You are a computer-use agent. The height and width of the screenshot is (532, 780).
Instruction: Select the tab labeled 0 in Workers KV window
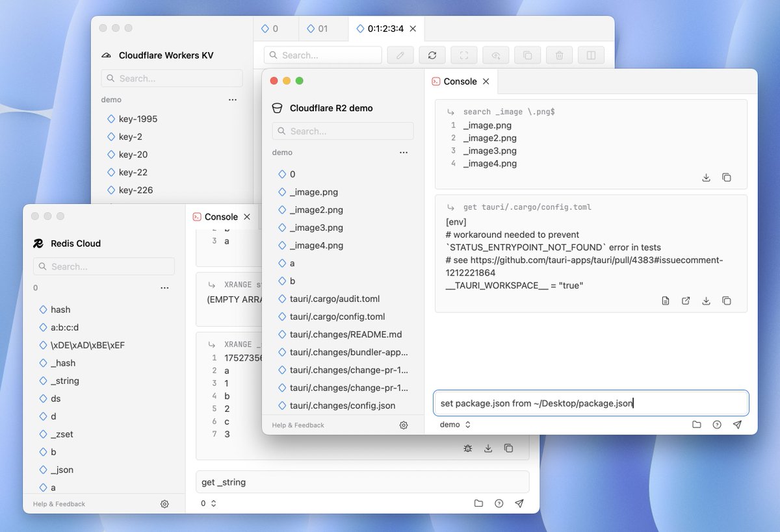tap(276, 29)
